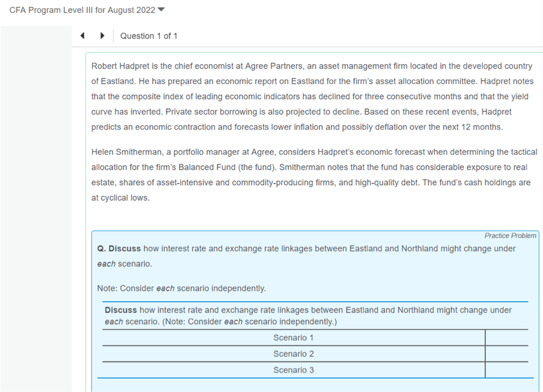543x392 pixels.
Task: Click the paragraph about Helen Smitherman
Action: (312, 175)
